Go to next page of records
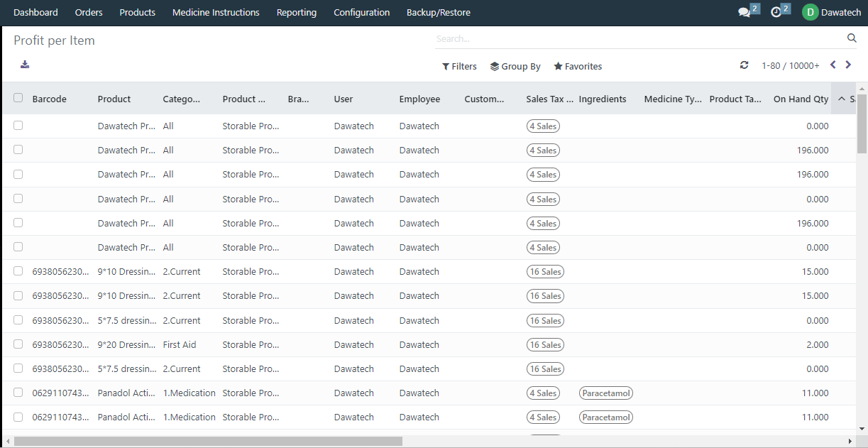The width and height of the screenshot is (868, 448). tap(847, 65)
